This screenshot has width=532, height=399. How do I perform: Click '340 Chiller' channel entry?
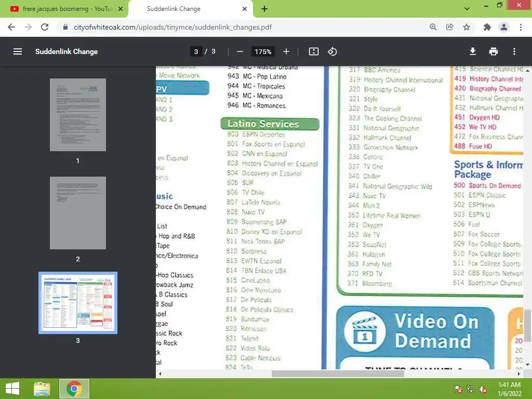pyautogui.click(x=364, y=176)
